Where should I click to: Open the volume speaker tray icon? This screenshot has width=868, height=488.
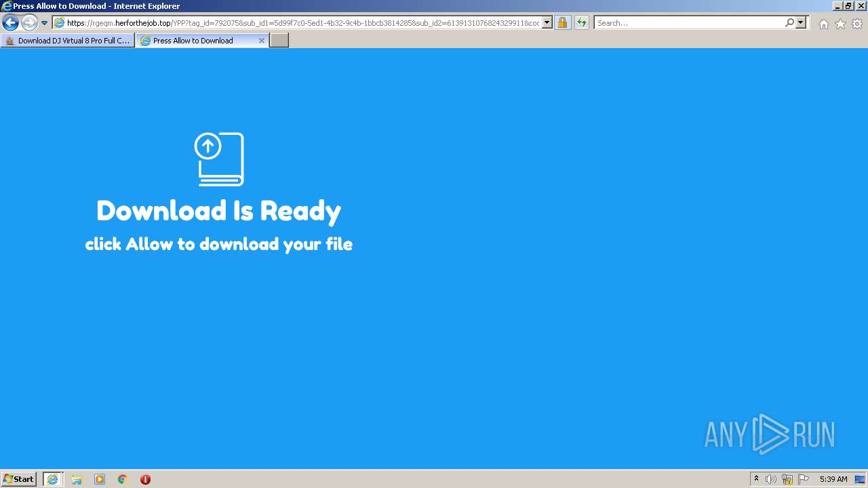(771, 479)
